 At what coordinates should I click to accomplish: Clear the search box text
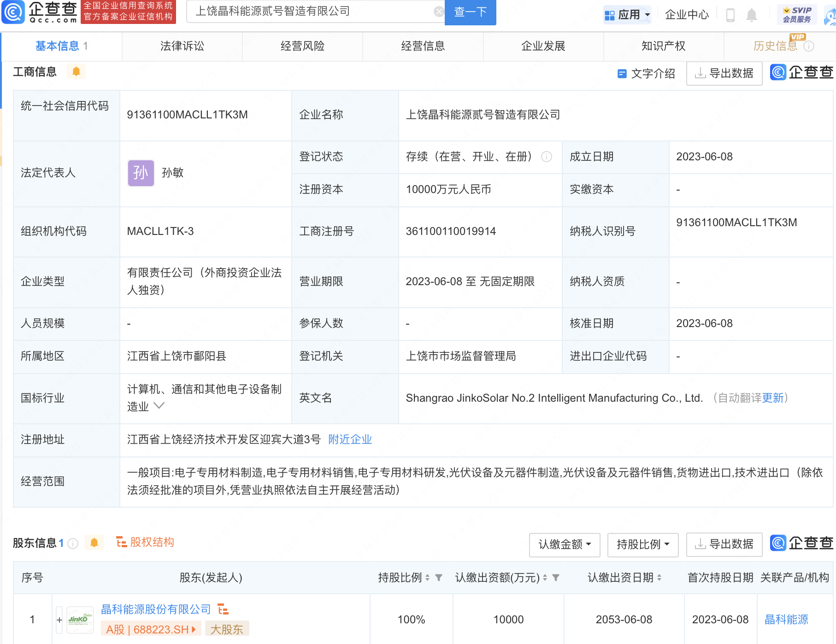coord(439,12)
